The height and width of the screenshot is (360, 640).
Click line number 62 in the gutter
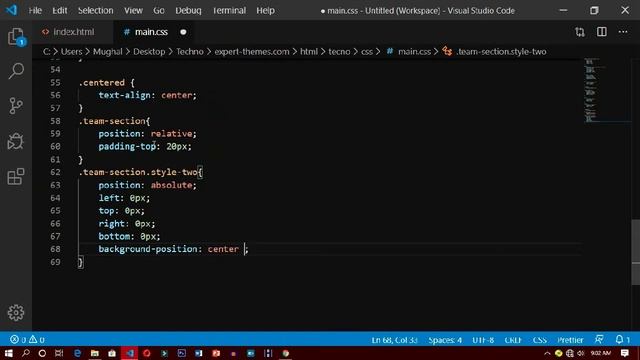point(56,172)
